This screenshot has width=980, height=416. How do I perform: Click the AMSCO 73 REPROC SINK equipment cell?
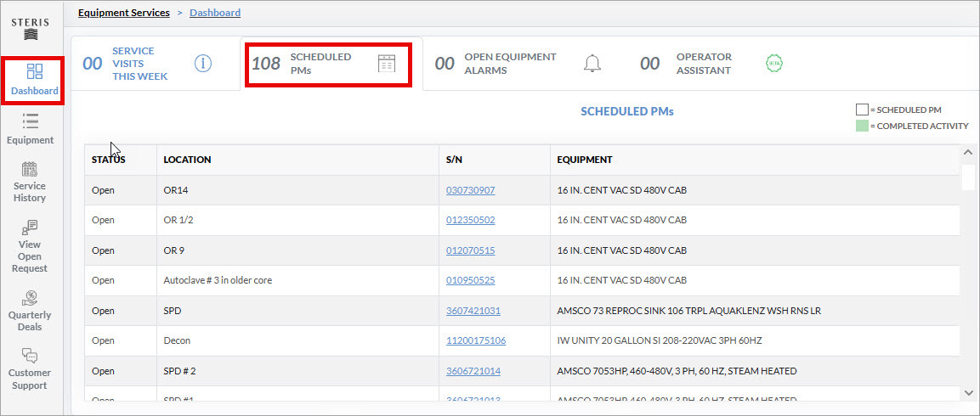point(755,311)
